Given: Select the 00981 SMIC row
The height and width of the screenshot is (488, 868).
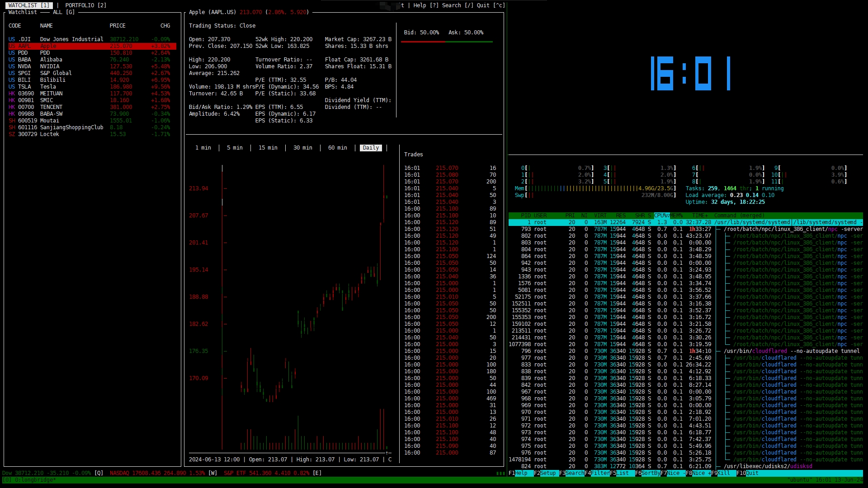Looking at the screenshot, I should 92,100.
